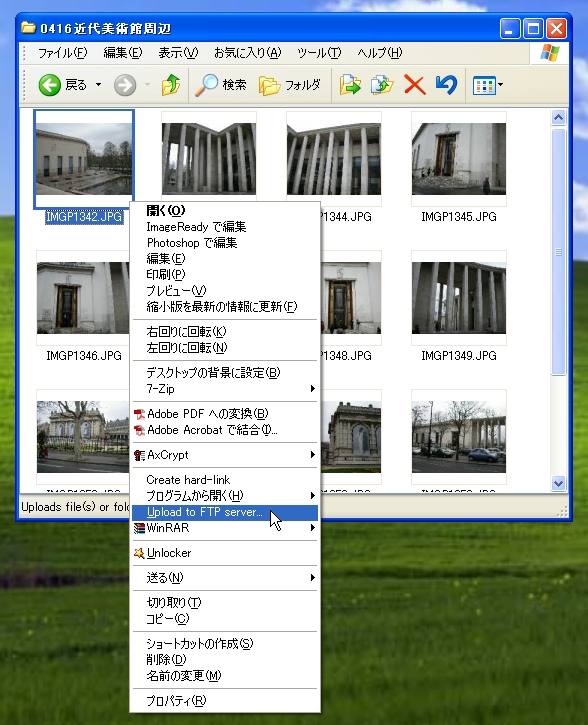This screenshot has width=588, height=725.
Task: Choose 削除(D) to delete
Action: pyautogui.click(x=225, y=660)
